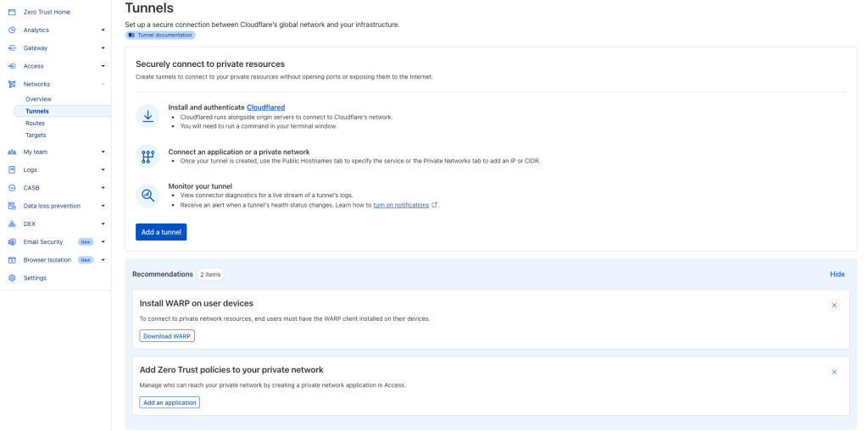The image size is (868, 431).
Task: Click the 2 items recommendations count badge
Action: coord(210,274)
